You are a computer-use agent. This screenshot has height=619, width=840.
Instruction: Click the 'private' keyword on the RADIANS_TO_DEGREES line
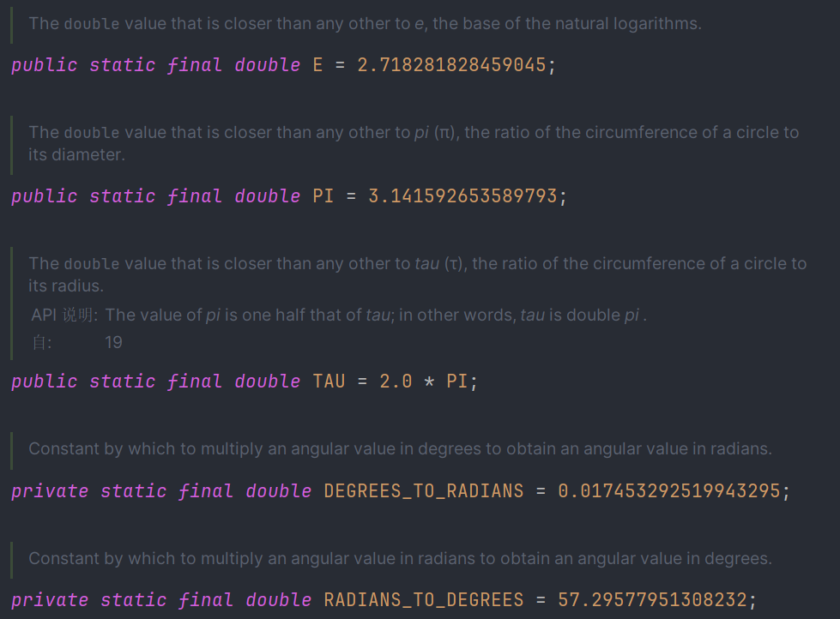pyautogui.click(x=50, y=600)
